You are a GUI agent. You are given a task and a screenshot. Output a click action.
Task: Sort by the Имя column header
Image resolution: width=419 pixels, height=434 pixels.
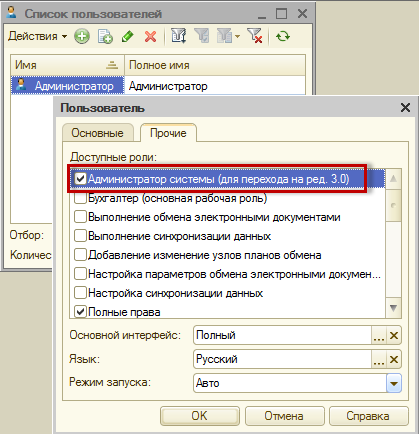68,65
